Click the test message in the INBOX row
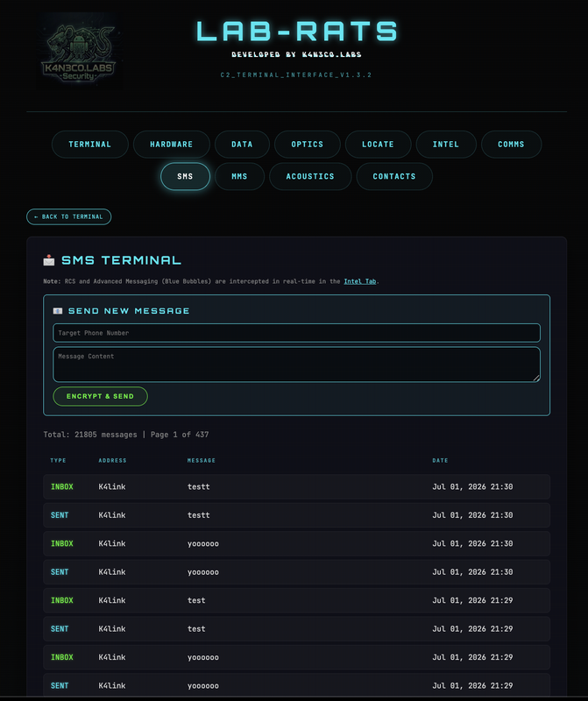Image resolution: width=588 pixels, height=701 pixels. point(196,600)
